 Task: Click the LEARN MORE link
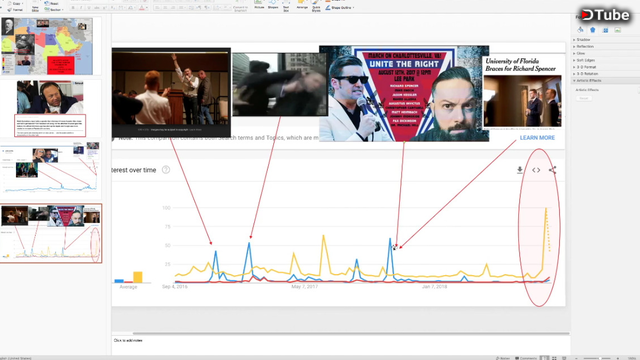pyautogui.click(x=537, y=138)
